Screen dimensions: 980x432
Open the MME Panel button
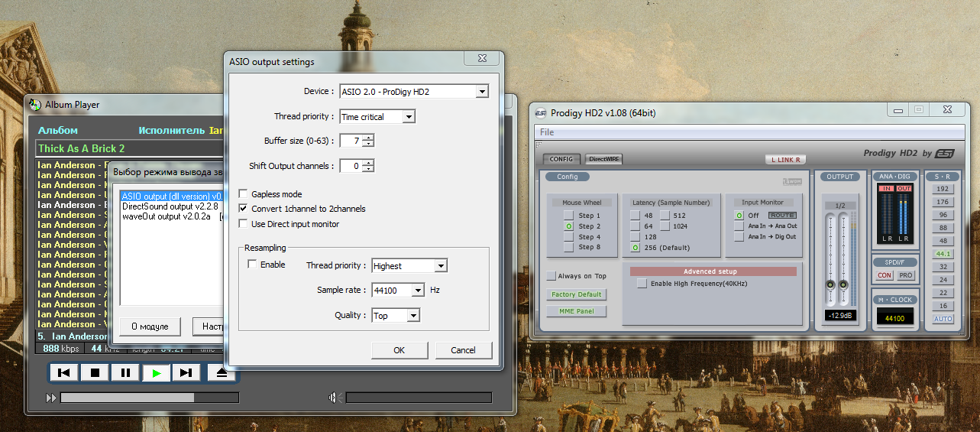(x=576, y=311)
